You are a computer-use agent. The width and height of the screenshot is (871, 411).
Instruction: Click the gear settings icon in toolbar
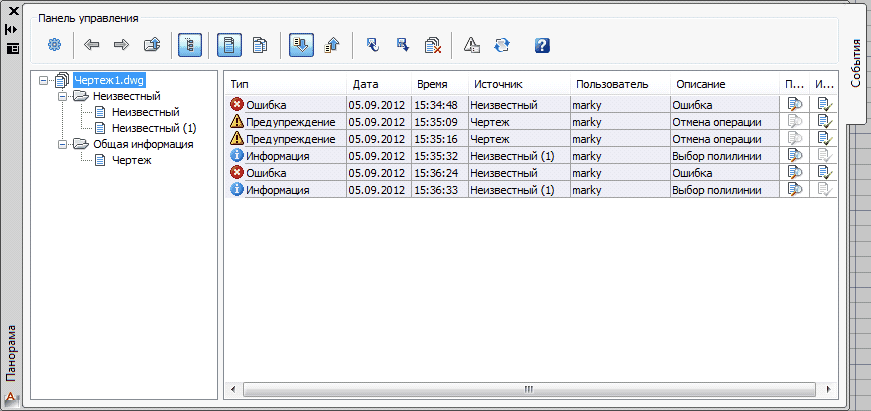tap(55, 45)
